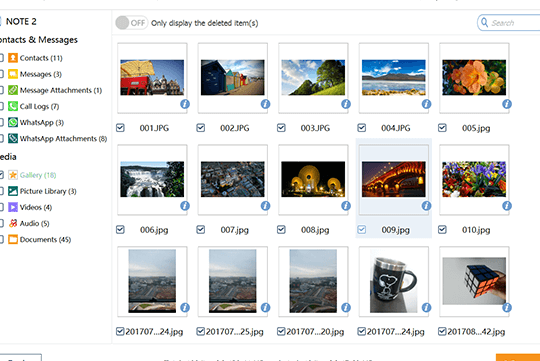The height and width of the screenshot is (361, 540).
Task: Open the Snoopy mug photo thumbnail
Action: pos(394,281)
